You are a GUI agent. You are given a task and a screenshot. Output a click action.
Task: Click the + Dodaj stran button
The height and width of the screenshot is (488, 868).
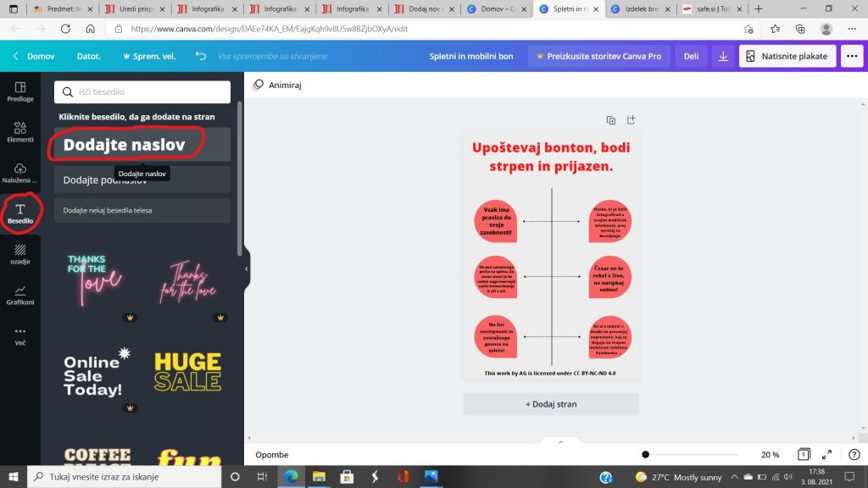[551, 404]
